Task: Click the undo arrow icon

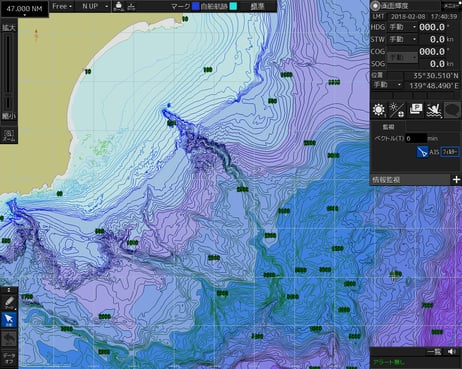Action: tap(9, 339)
